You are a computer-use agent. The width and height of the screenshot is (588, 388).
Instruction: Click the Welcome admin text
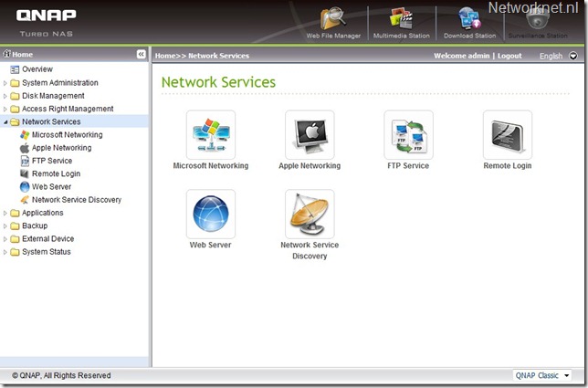(462, 56)
